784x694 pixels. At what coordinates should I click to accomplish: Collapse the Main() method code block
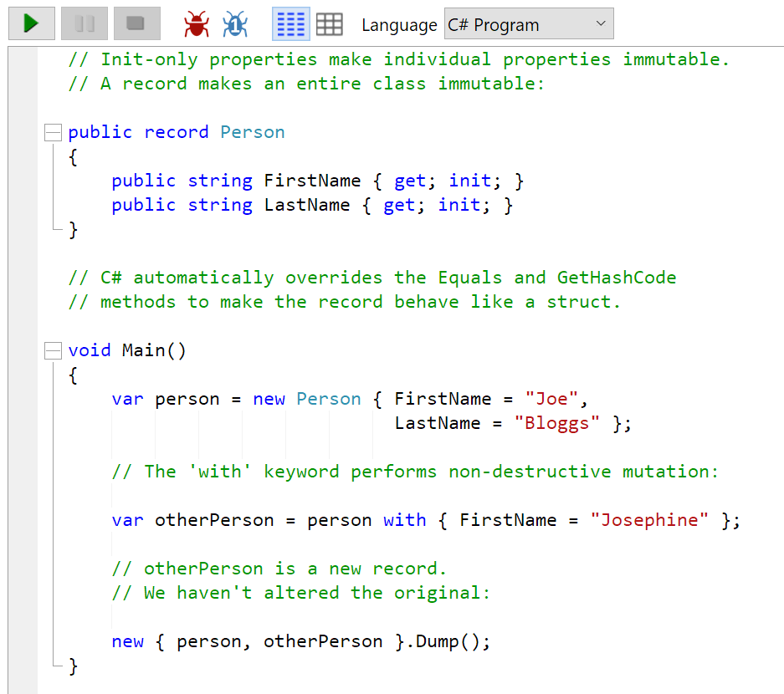click(x=53, y=350)
